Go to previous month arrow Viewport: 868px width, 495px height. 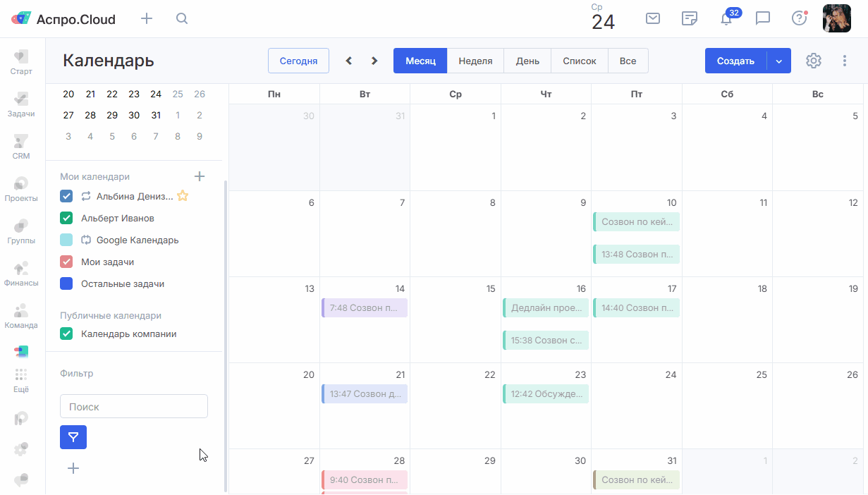pyautogui.click(x=349, y=61)
